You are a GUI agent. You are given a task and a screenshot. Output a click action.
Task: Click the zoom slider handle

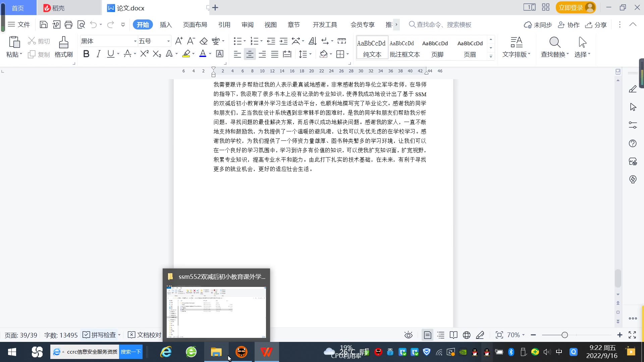point(565,335)
